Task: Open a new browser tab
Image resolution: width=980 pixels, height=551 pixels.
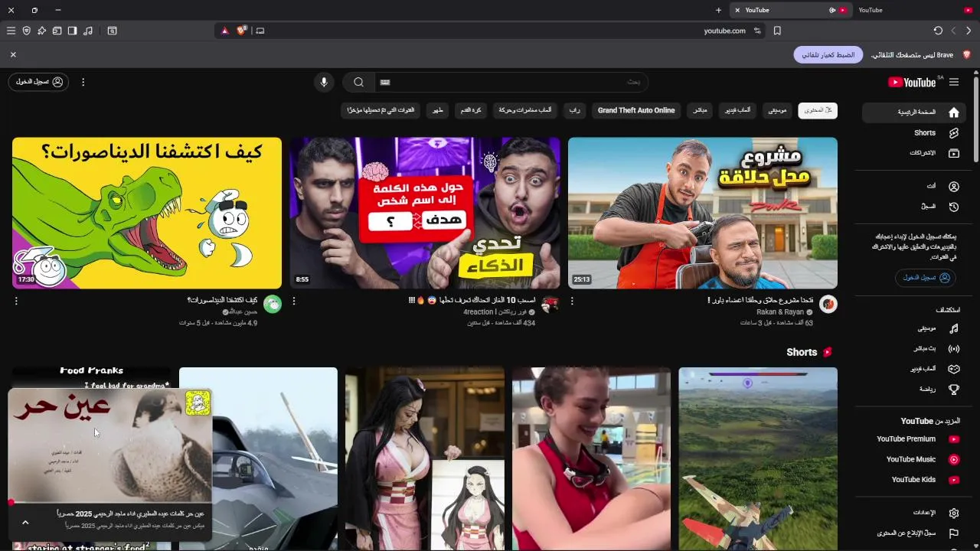Action: [x=718, y=10]
